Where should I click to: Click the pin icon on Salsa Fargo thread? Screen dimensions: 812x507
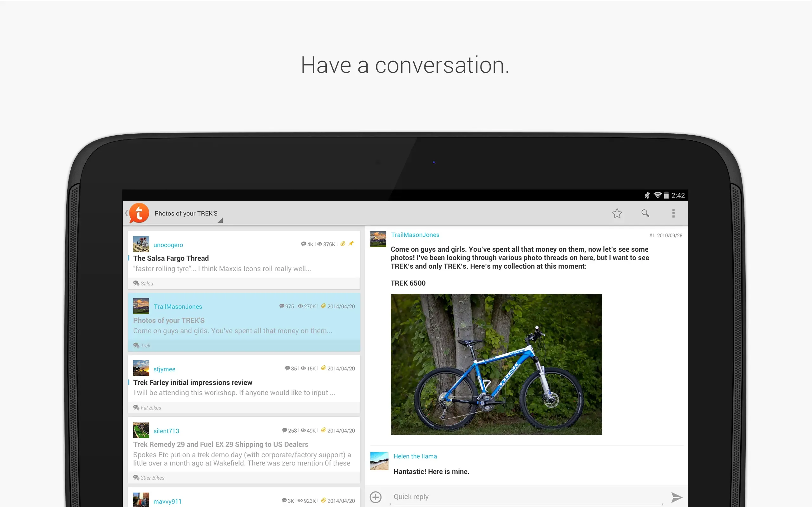point(351,244)
